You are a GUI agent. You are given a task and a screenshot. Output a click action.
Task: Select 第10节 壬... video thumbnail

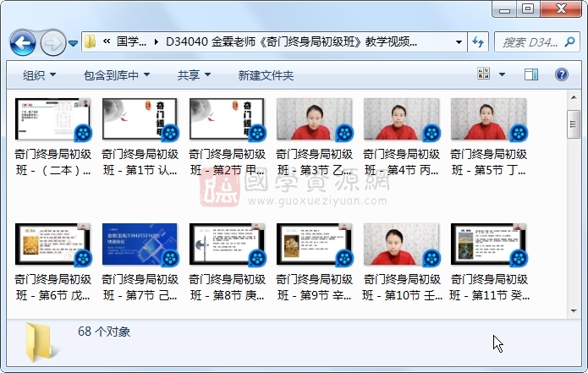tap(401, 244)
